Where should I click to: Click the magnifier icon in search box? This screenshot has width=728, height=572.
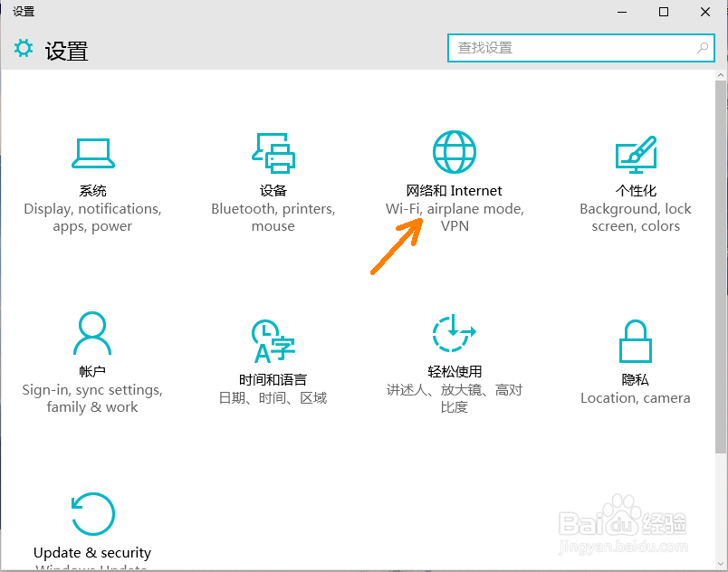click(703, 47)
